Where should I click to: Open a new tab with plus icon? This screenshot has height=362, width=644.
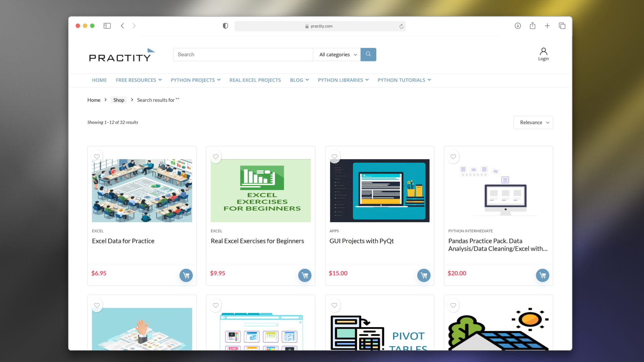547,26
